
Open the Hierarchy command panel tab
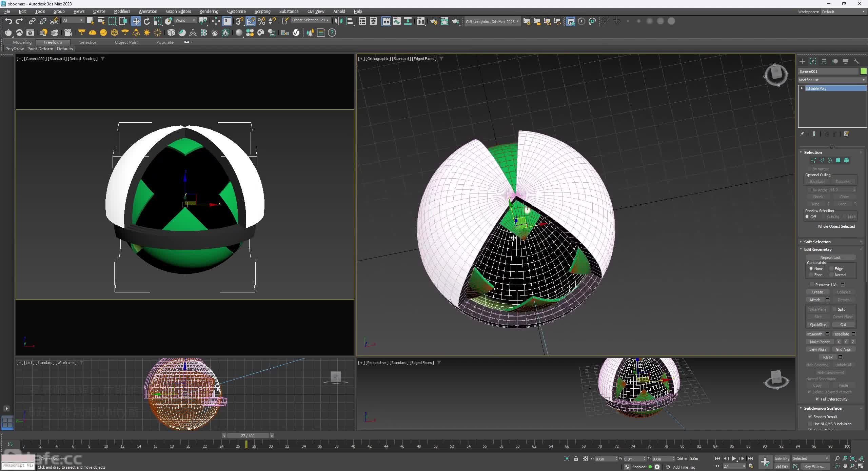(x=824, y=61)
